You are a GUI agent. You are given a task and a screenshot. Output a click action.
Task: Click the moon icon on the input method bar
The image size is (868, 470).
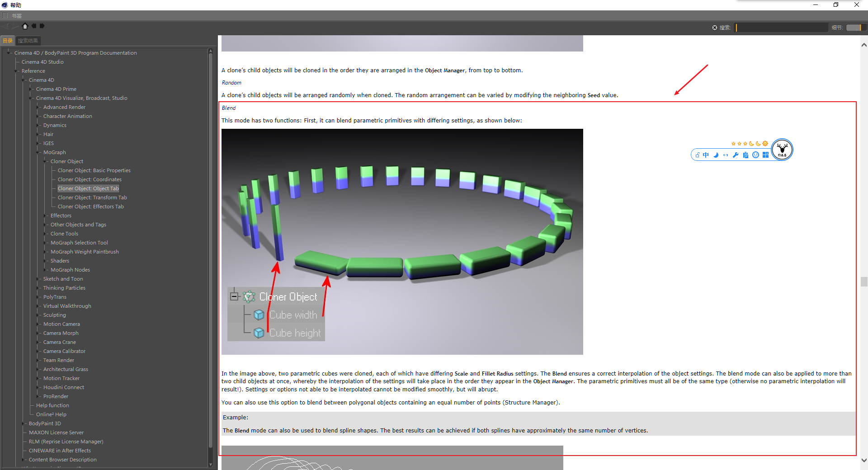click(716, 155)
